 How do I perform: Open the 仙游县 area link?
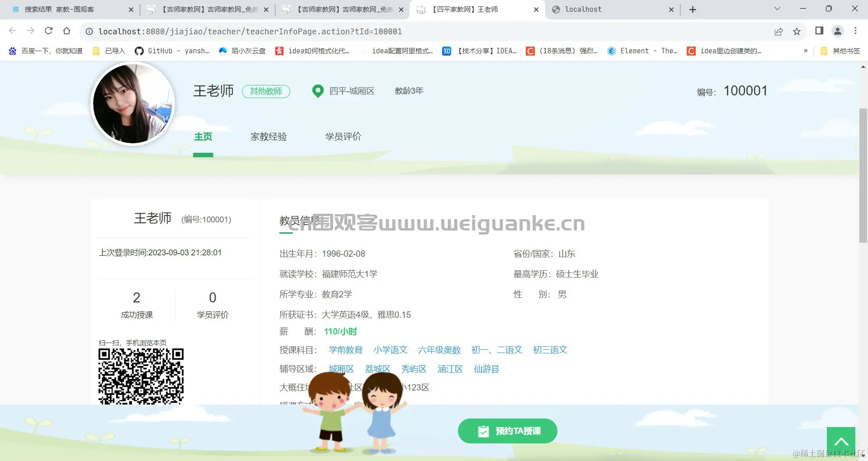point(486,369)
